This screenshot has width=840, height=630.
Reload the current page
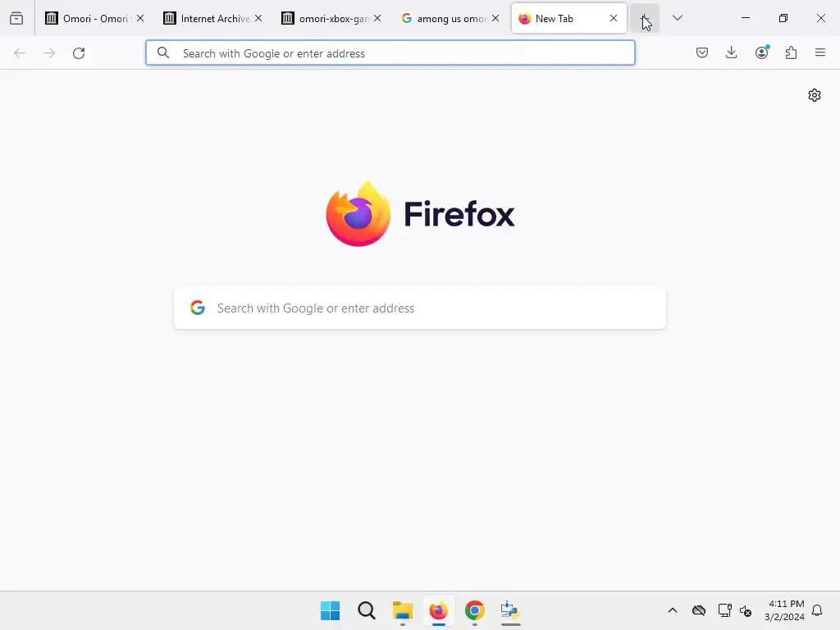click(79, 53)
